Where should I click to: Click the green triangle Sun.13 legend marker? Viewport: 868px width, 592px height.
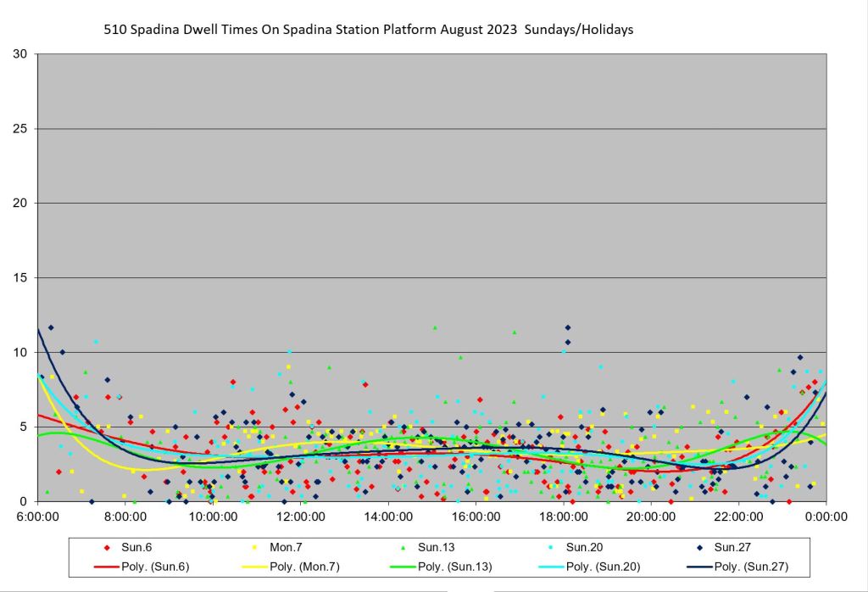(401, 548)
